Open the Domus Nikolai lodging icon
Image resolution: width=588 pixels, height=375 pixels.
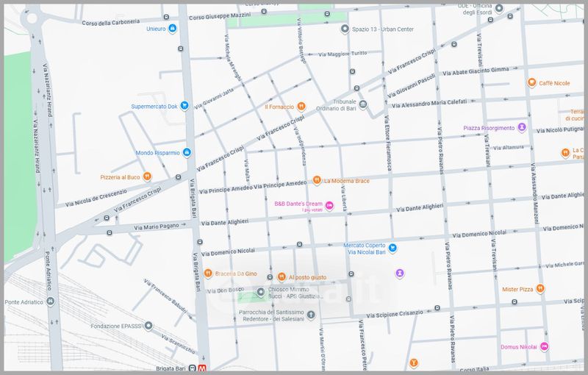point(545,346)
